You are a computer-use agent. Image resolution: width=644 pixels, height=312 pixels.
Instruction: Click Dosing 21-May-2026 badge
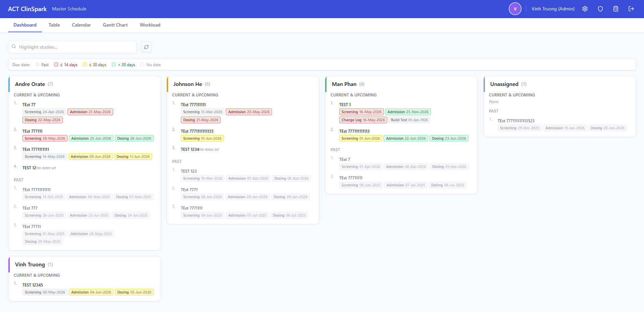click(x=201, y=120)
